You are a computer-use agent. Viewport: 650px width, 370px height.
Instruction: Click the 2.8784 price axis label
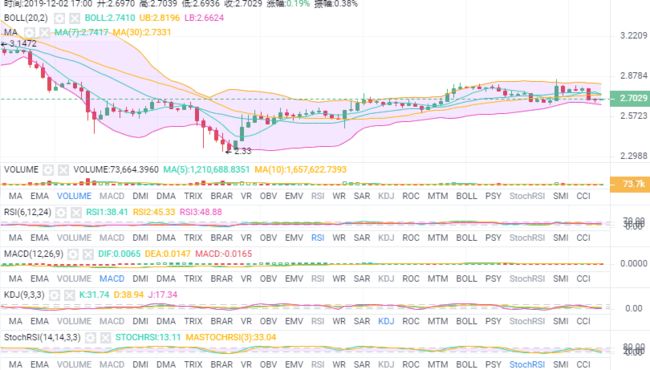[x=634, y=76]
